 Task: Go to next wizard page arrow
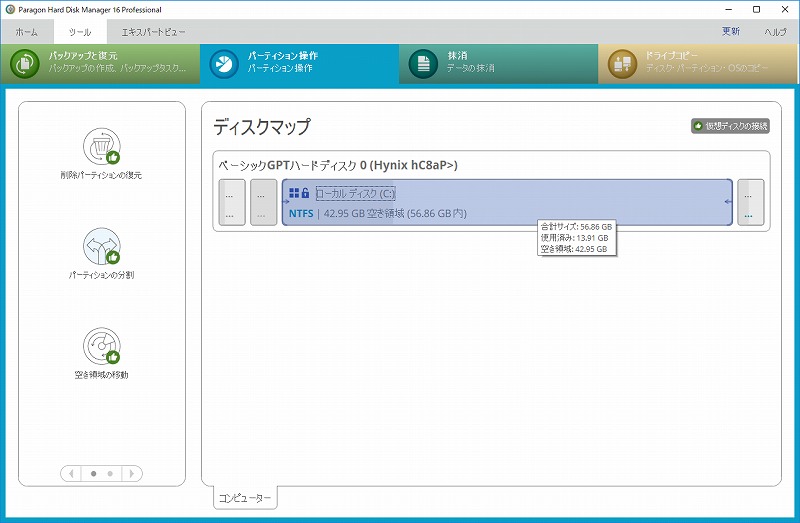tap(132, 474)
